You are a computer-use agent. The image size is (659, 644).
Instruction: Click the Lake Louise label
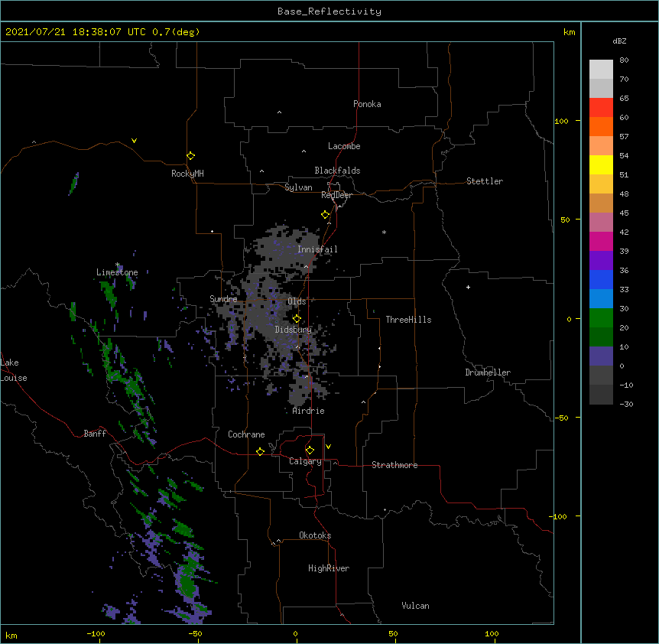point(14,370)
